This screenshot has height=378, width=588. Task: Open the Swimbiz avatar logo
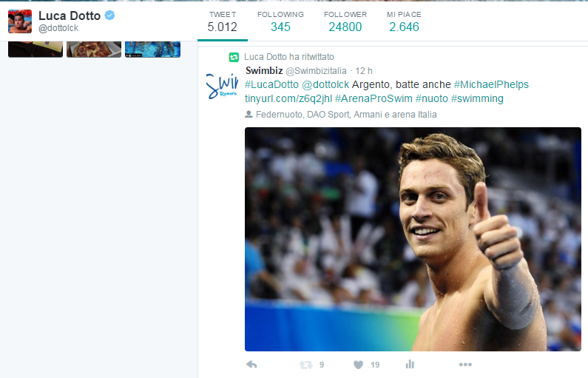[222, 87]
